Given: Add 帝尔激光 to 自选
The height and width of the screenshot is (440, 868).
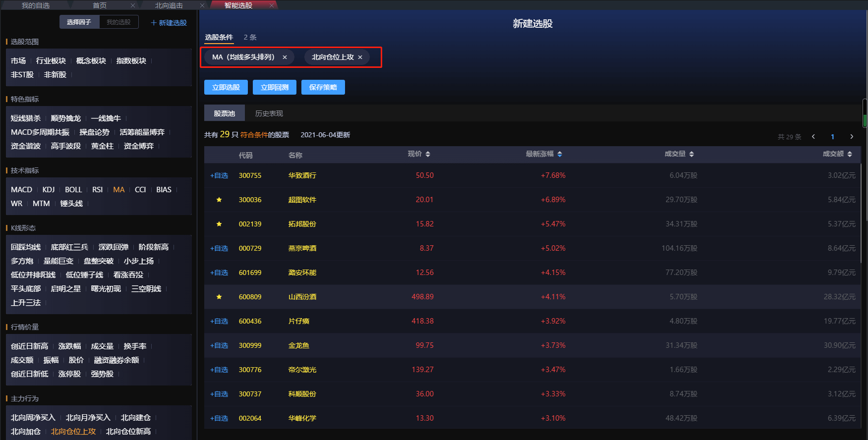Looking at the screenshot, I should pos(219,370).
